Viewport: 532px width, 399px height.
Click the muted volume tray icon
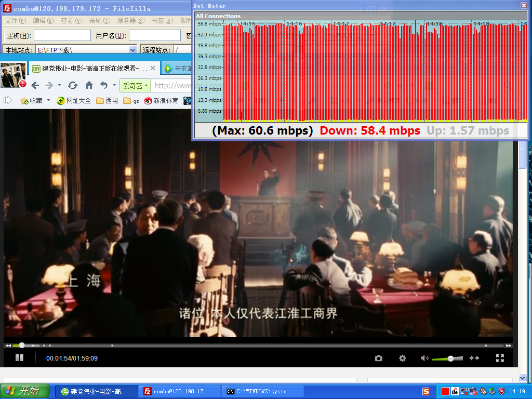point(483,392)
